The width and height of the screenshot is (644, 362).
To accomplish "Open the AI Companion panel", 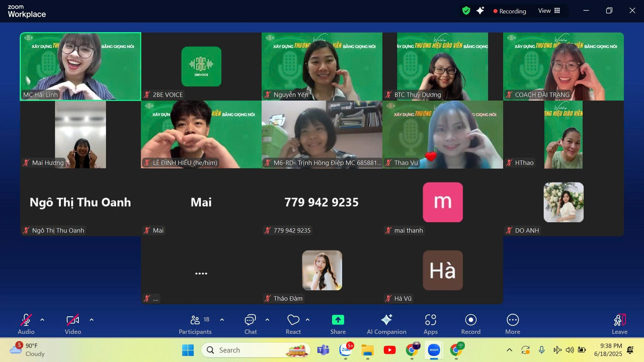I will pyautogui.click(x=386, y=324).
